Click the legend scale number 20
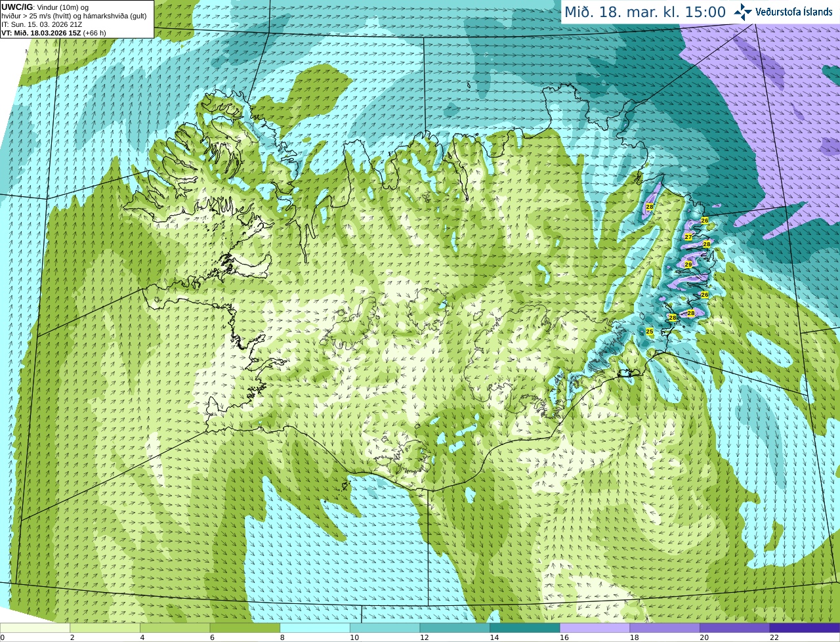840x642 pixels. point(704,637)
